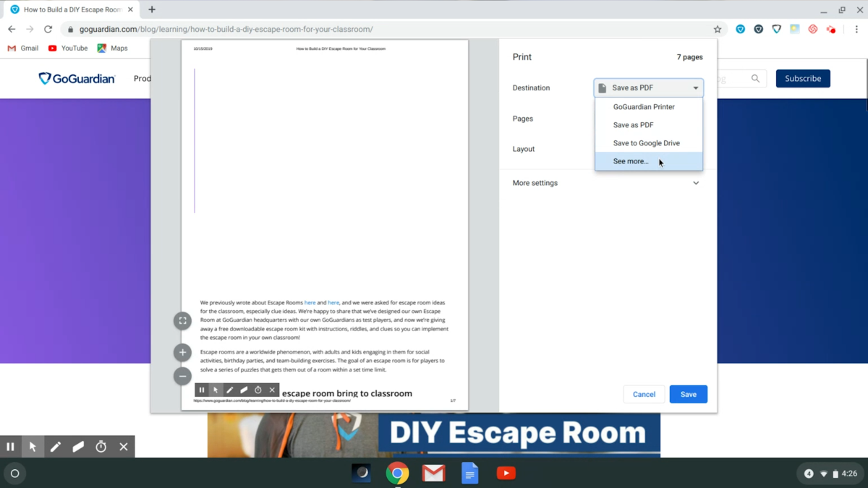
Task: Open Gmail from the shelf
Action: tap(433, 474)
